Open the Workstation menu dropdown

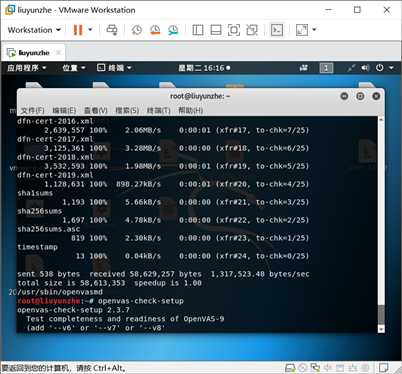tap(34, 30)
